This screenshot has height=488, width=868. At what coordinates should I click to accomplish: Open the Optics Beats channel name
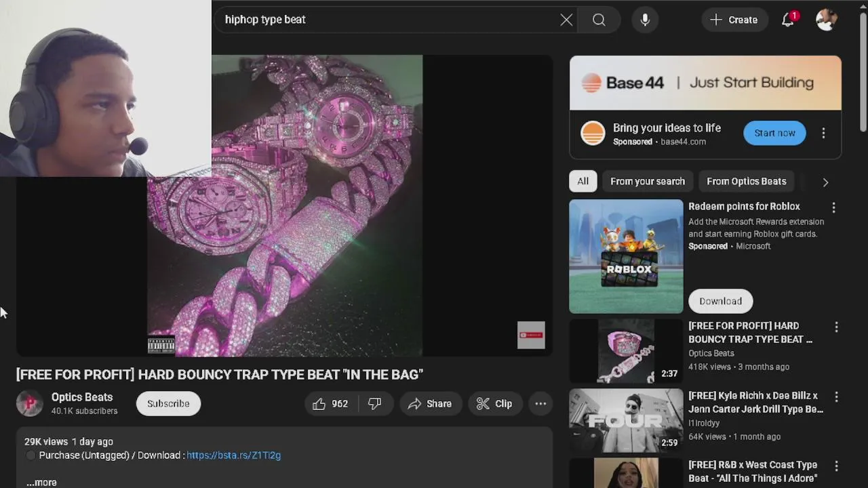[x=82, y=397]
